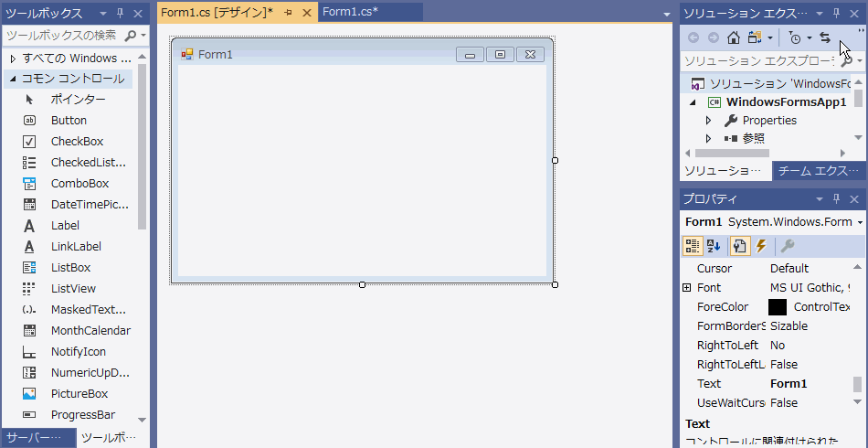Select the ListView control icon
868x448 pixels.
(x=29, y=289)
